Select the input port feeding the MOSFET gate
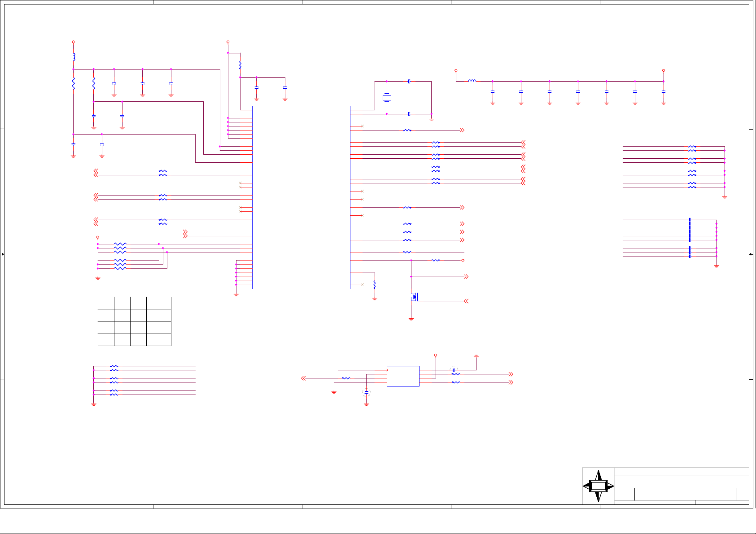The height and width of the screenshot is (534, 756). pos(466,301)
